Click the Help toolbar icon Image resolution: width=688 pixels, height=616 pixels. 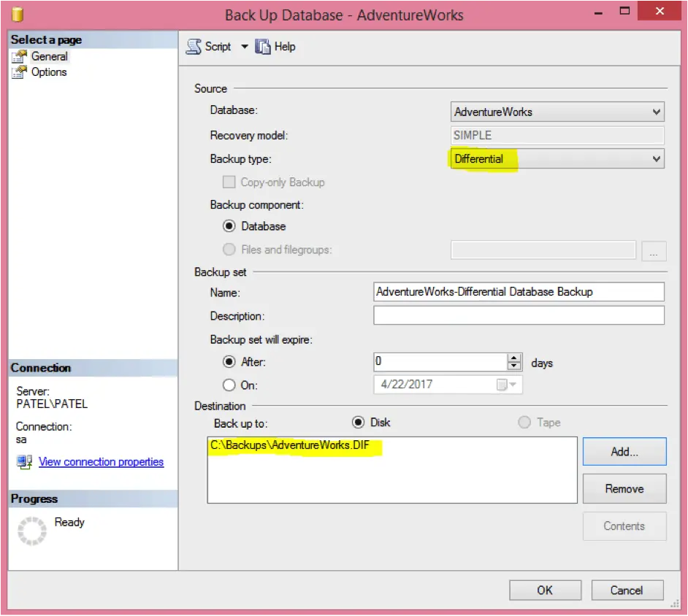tap(263, 47)
